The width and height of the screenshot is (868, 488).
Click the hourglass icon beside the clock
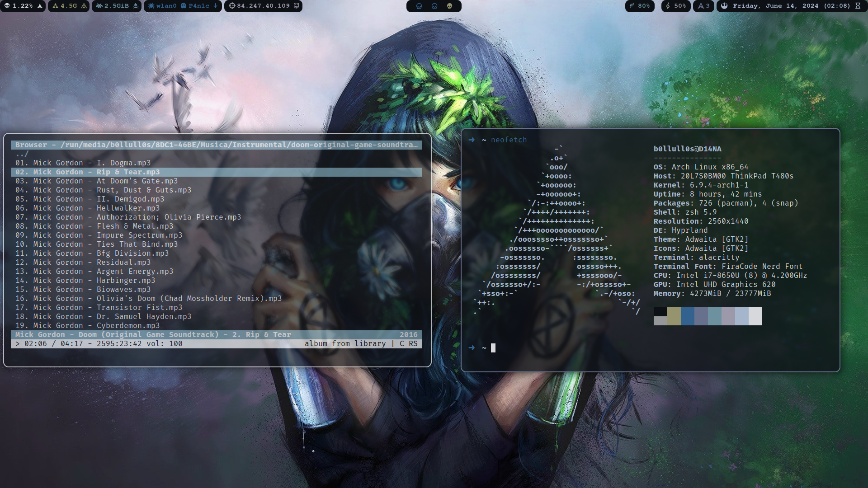coord(859,6)
